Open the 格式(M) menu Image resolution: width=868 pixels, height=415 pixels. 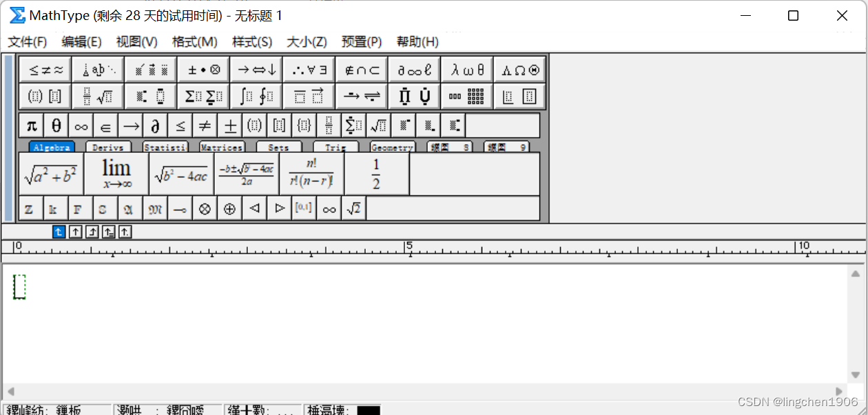(x=194, y=42)
